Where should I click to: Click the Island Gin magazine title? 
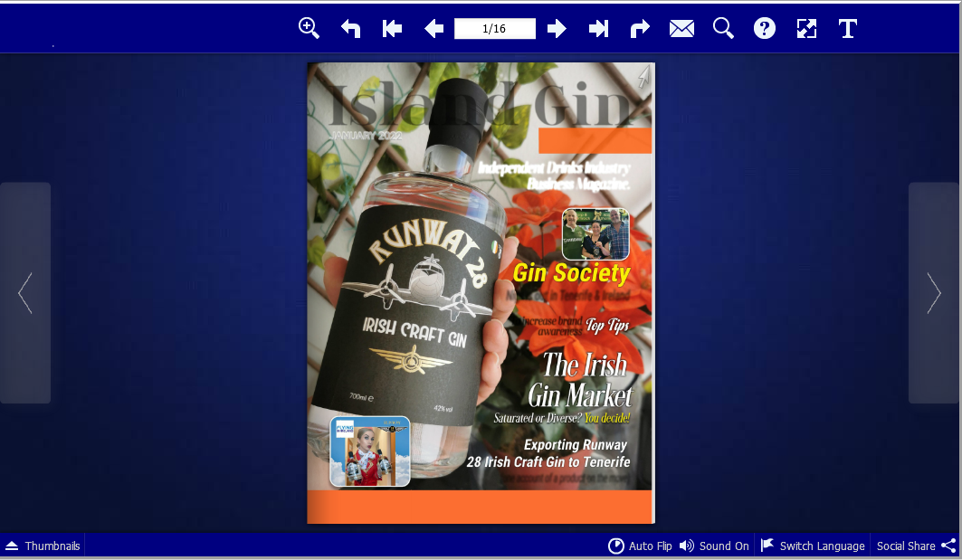481,104
